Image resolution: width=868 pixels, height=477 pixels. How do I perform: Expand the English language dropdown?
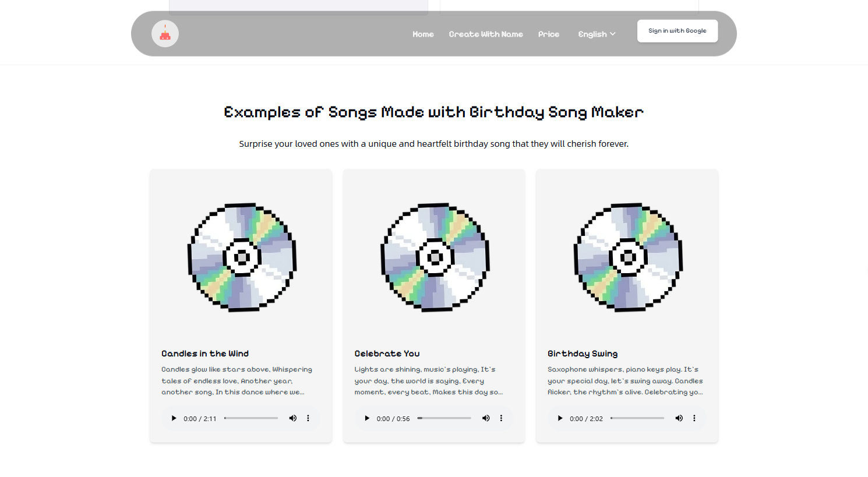(597, 34)
